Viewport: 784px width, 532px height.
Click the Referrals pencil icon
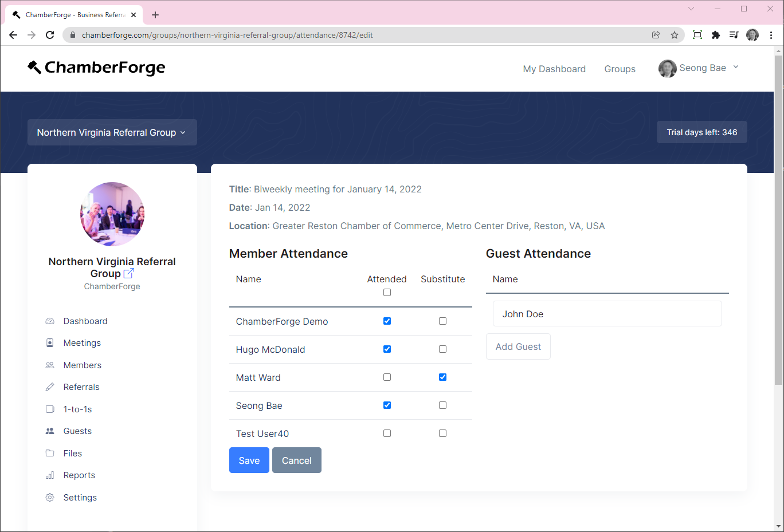tap(50, 387)
